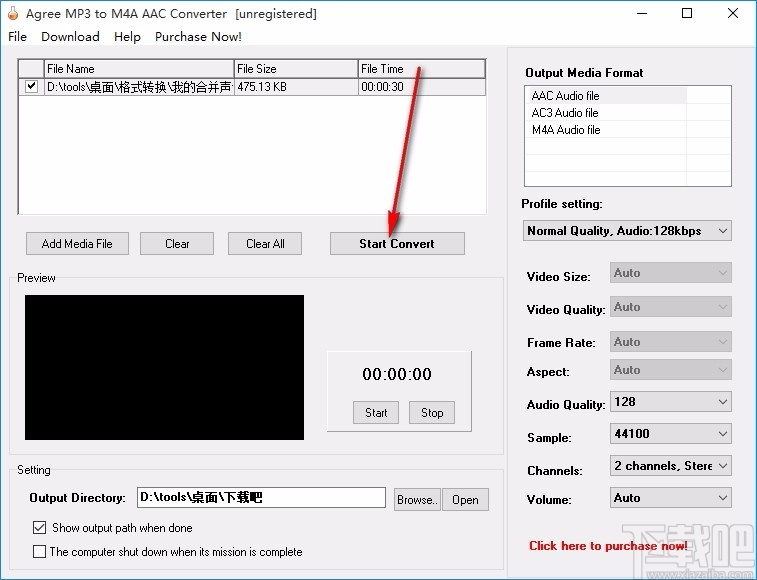Click the Clear All button
The height and width of the screenshot is (580, 757).
265,243
